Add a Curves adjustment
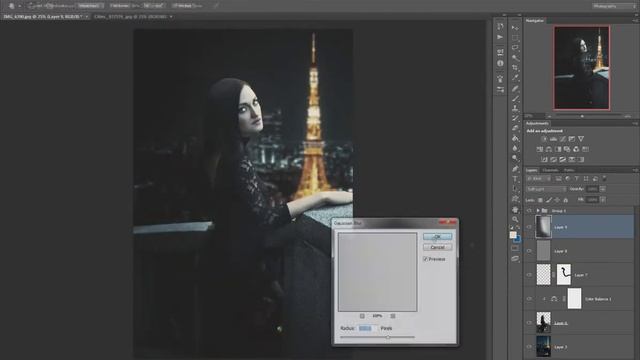This screenshot has height=360, width=640. click(x=563, y=139)
